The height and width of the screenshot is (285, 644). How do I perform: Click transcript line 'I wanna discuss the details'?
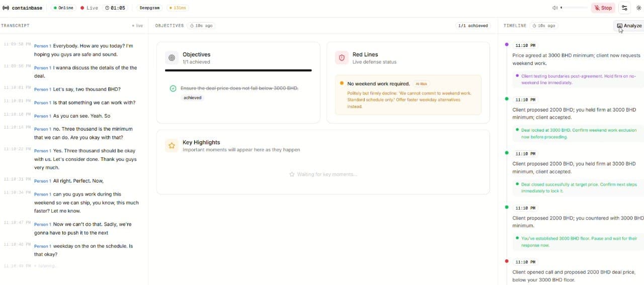tap(85, 72)
